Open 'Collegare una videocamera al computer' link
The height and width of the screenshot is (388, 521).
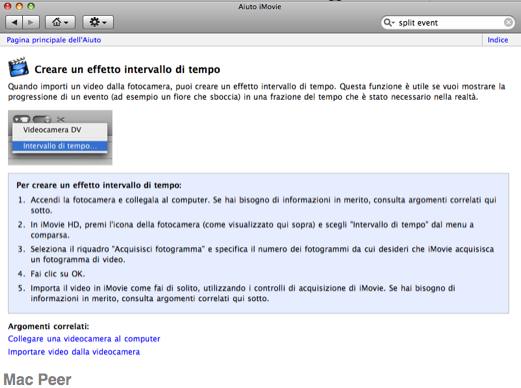tap(84, 339)
